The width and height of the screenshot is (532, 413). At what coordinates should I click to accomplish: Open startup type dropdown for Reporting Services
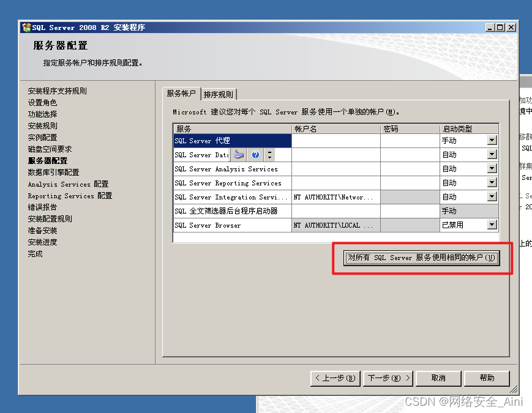(492, 183)
